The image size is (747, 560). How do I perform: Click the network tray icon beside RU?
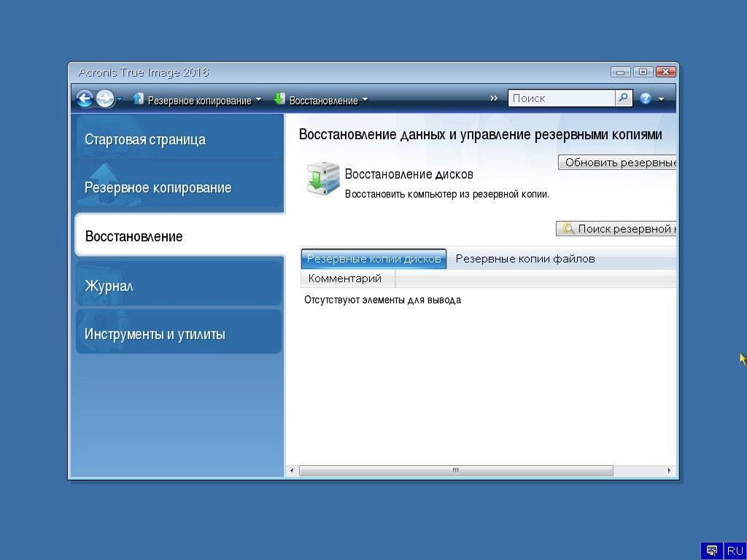pyautogui.click(x=712, y=551)
